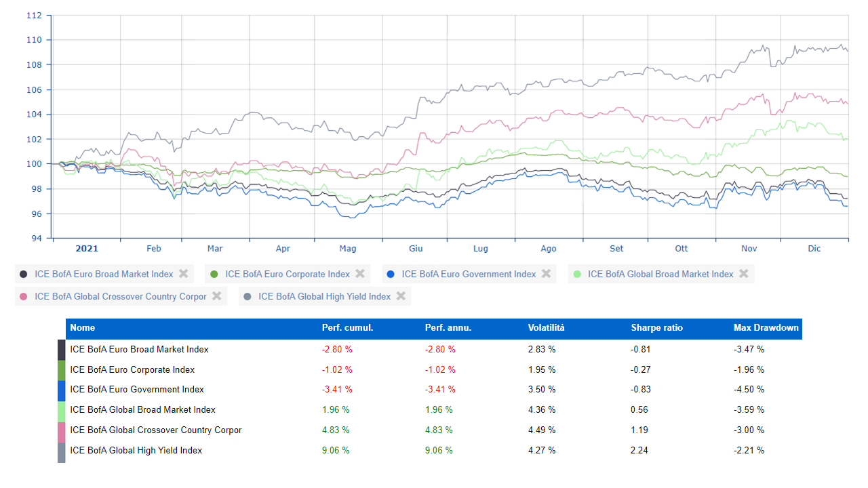Sort table by Nome column
The height and width of the screenshot is (488, 868).
pyautogui.click(x=83, y=328)
